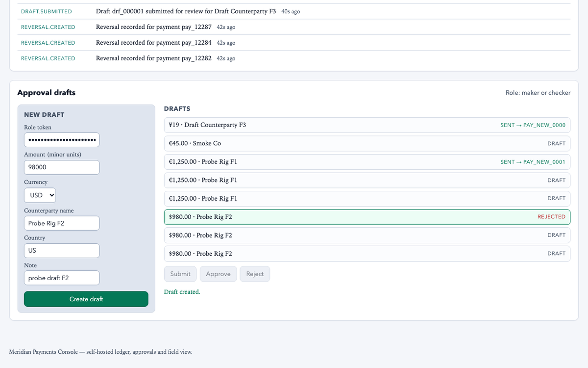Viewport: 588px width, 368px height.
Task: Click the Create draft button
Action: (x=86, y=299)
